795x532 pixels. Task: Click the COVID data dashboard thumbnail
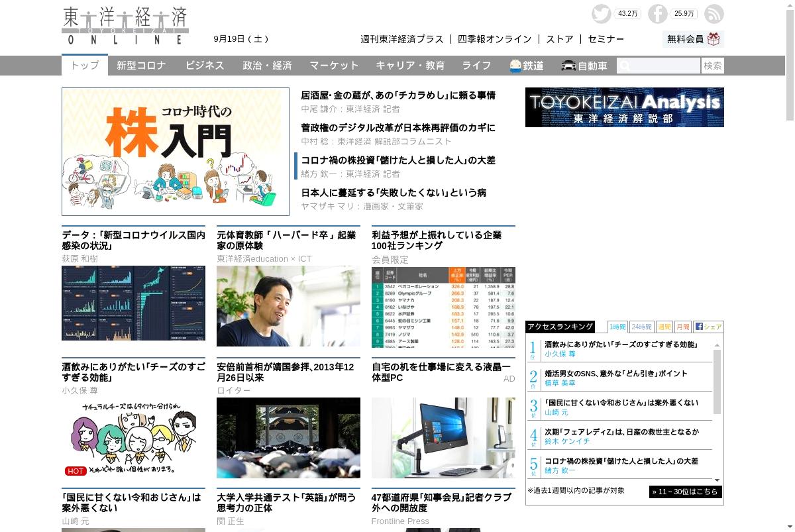133,303
